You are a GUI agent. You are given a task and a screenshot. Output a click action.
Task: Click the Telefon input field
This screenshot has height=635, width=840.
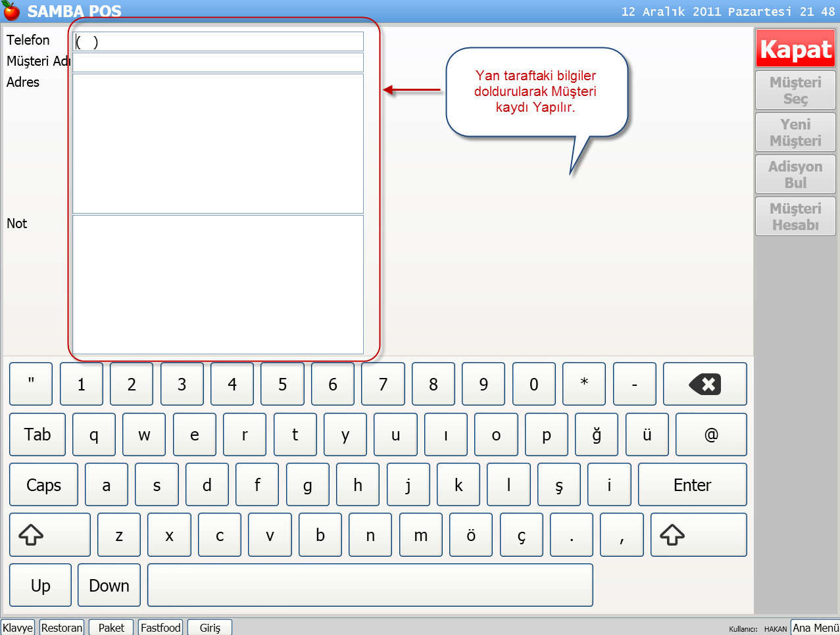pyautogui.click(x=218, y=41)
